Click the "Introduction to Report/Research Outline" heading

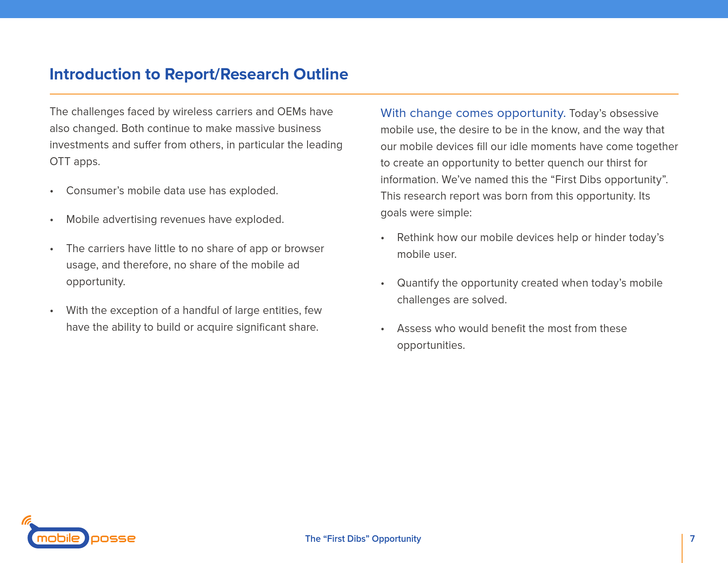pyautogui.click(x=199, y=74)
